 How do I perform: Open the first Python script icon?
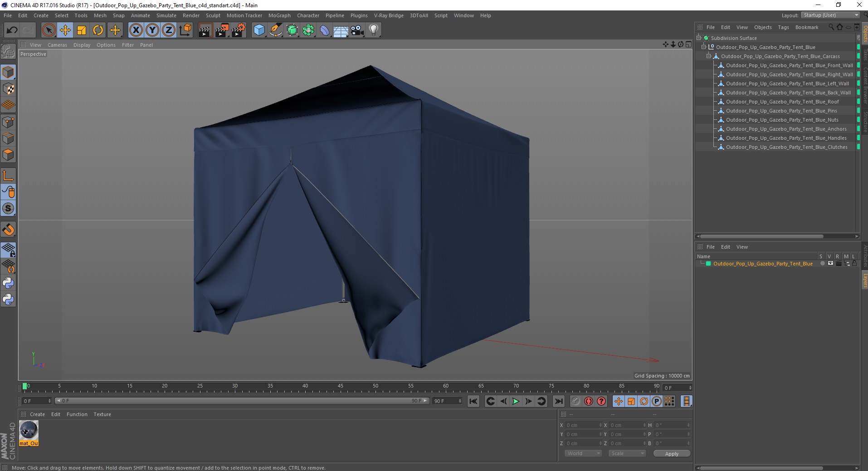[x=8, y=283]
